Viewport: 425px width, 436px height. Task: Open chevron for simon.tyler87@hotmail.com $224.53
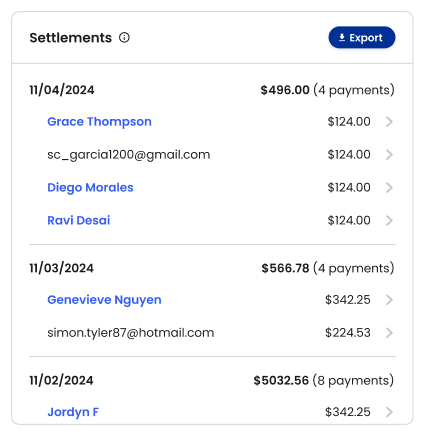click(x=389, y=333)
